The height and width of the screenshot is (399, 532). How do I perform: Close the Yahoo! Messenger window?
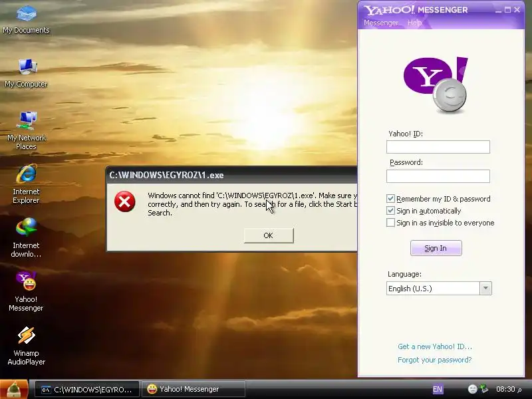[517, 10]
